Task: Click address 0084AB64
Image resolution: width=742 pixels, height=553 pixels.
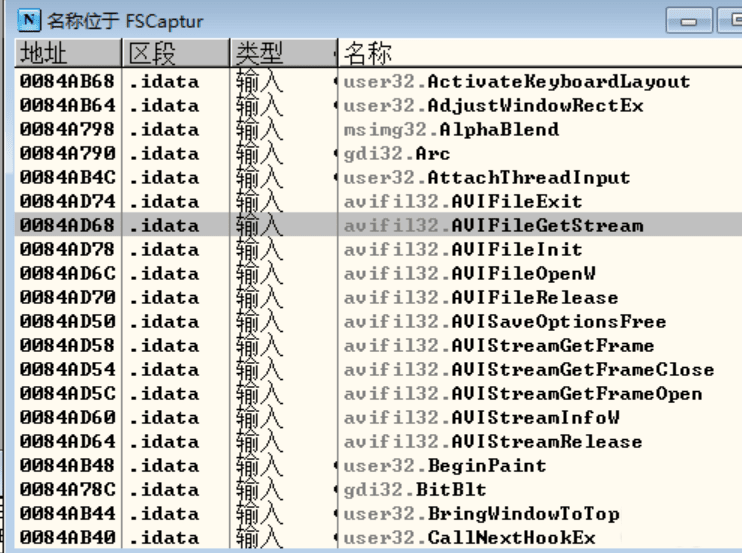Action: pos(67,106)
